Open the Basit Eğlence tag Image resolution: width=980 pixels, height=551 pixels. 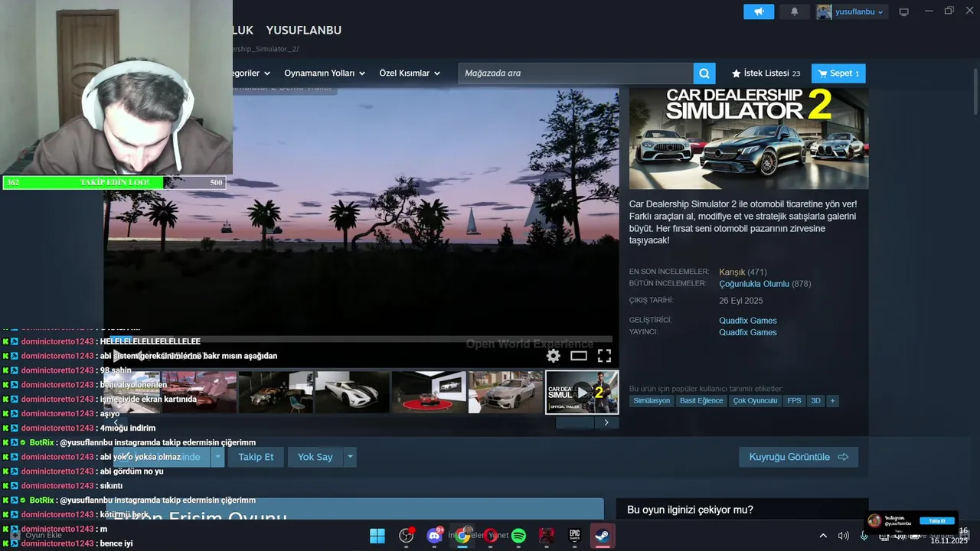701,401
